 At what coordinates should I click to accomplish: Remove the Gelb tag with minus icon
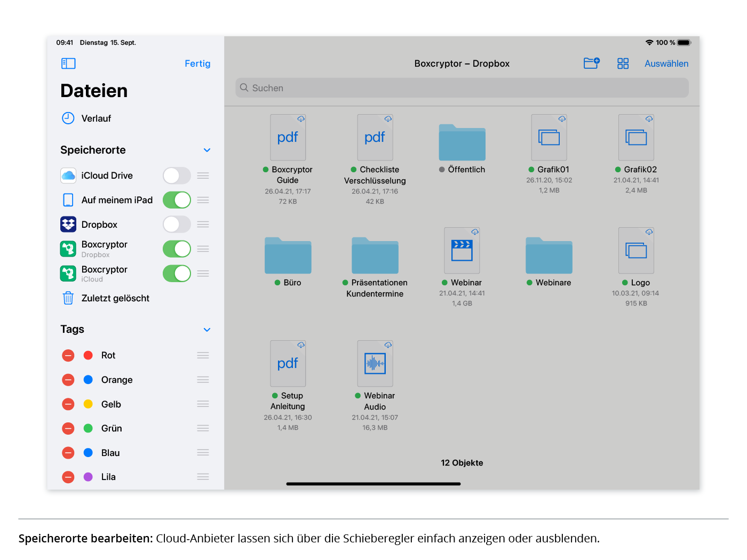[68, 404]
